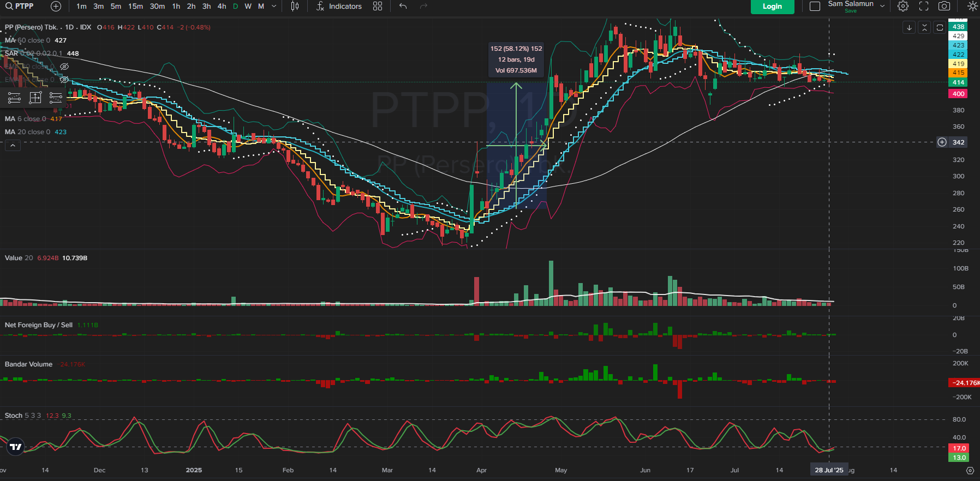Select the MA 60 close indicator legend

(x=27, y=40)
